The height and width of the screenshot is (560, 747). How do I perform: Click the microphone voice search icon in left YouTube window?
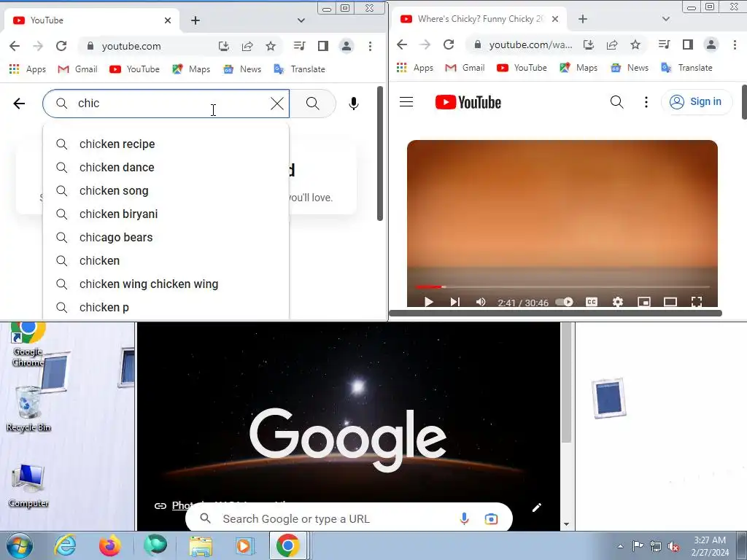click(354, 104)
